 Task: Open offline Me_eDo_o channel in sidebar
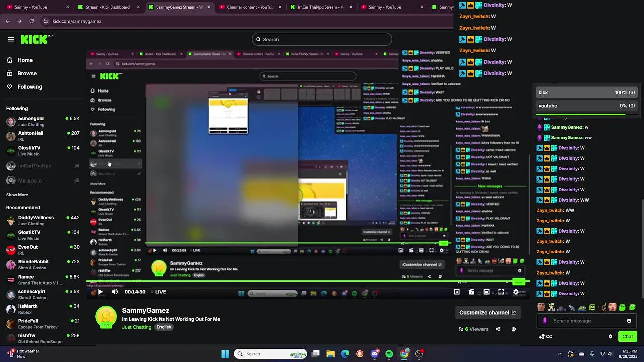click(x=42, y=180)
